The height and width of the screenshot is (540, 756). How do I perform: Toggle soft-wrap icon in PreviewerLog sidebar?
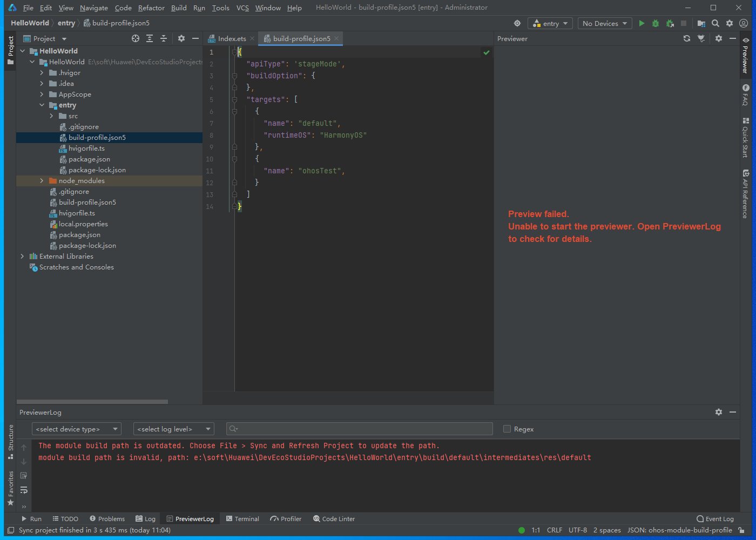(x=24, y=490)
